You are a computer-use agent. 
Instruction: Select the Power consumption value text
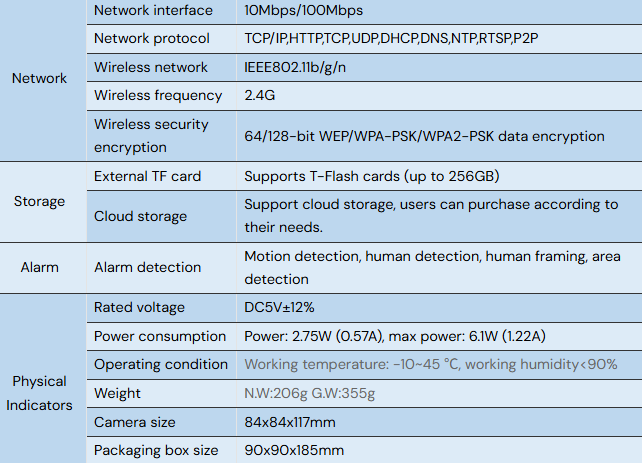[395, 337]
